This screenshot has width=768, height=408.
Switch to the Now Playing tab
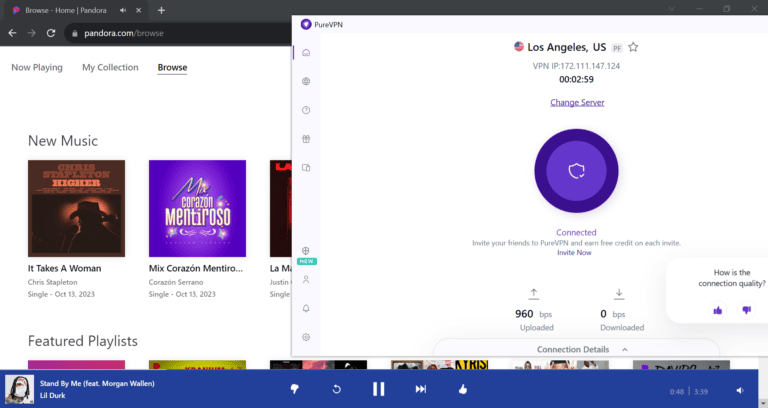[x=37, y=68]
